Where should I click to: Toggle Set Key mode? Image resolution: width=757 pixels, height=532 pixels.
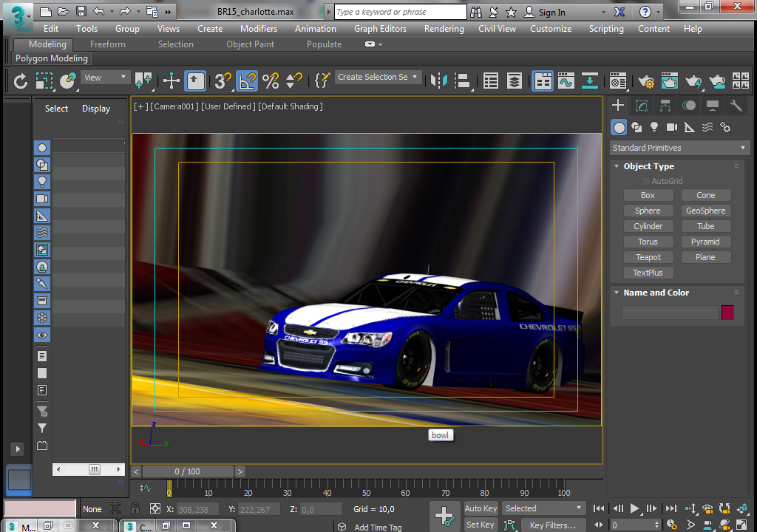pyautogui.click(x=481, y=525)
